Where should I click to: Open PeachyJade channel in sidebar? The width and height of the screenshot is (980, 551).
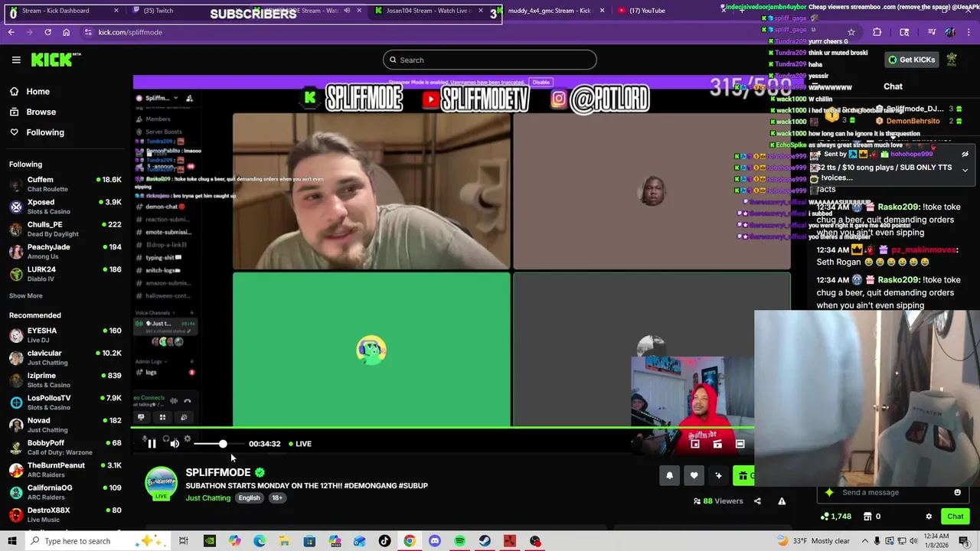65,252
